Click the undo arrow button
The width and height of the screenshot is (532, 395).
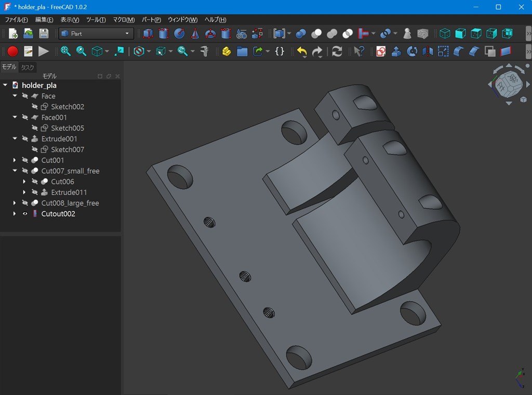tap(302, 51)
